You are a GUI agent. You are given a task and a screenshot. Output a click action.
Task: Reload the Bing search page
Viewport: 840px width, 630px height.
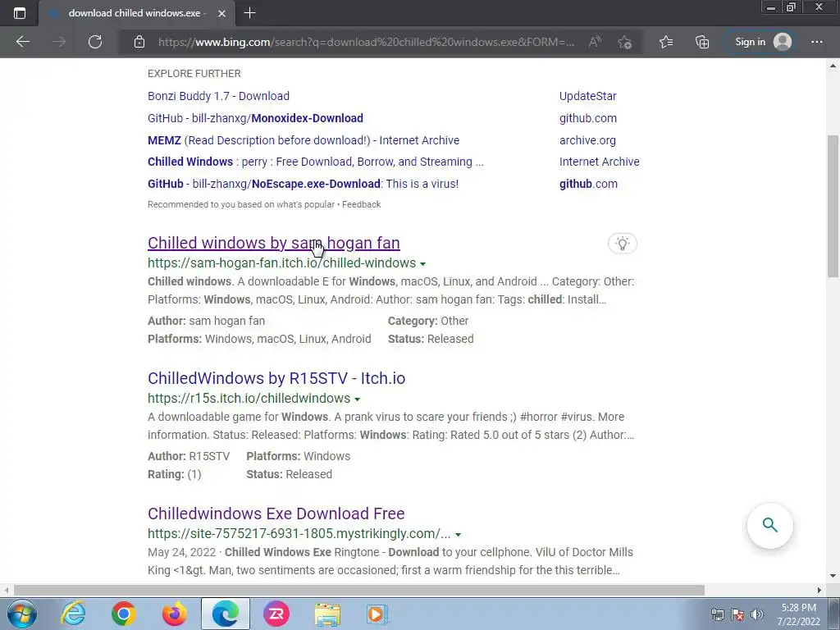click(95, 42)
